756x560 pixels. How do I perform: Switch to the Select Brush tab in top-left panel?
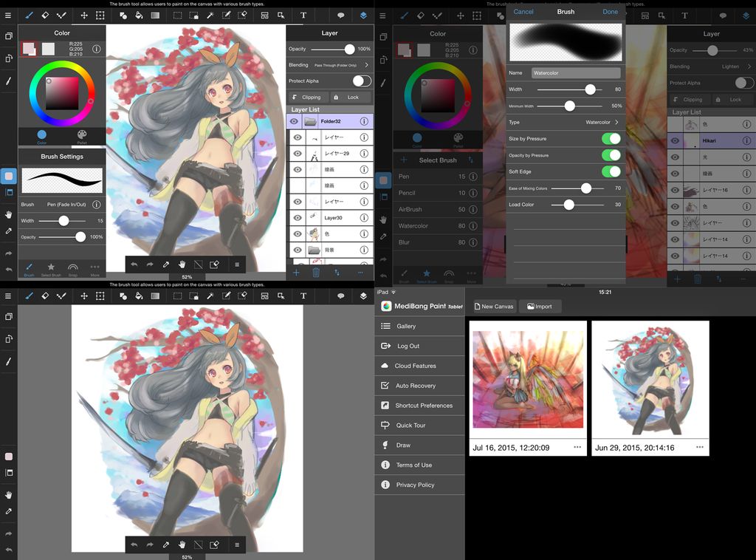(51, 269)
